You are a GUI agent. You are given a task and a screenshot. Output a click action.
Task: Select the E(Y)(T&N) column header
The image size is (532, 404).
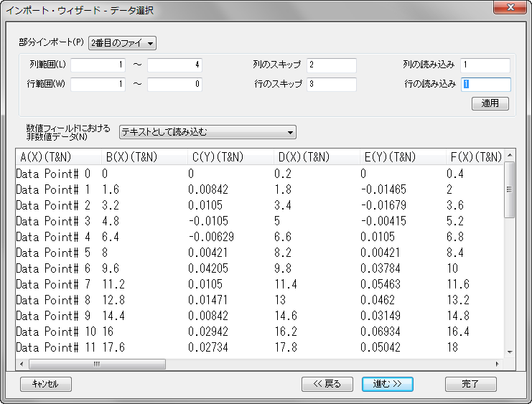[403, 157]
